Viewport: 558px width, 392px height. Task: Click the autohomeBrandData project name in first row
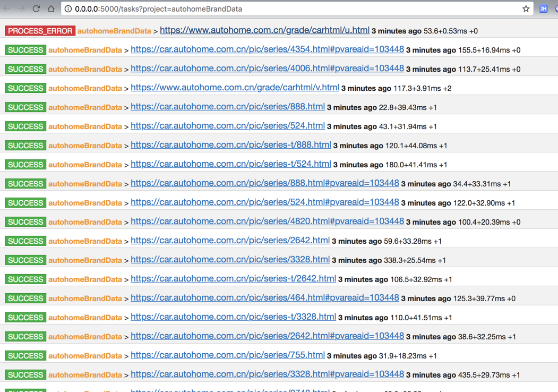click(114, 31)
